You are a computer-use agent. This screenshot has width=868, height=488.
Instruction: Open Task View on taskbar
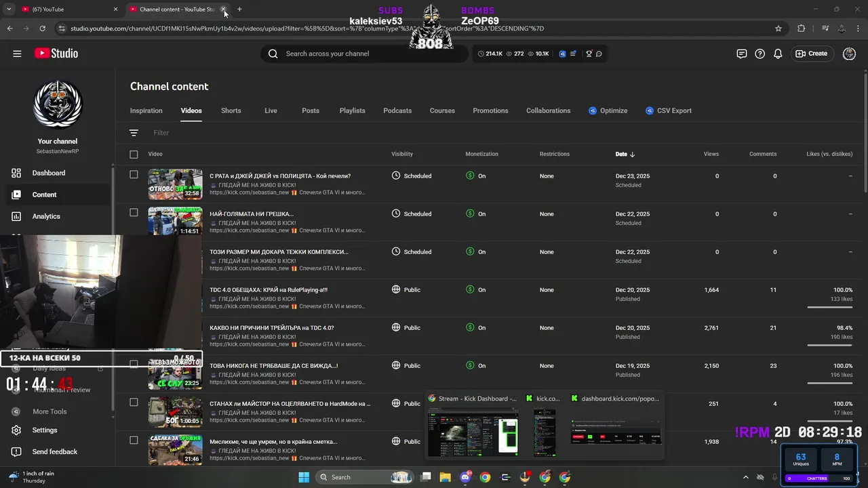426,477
